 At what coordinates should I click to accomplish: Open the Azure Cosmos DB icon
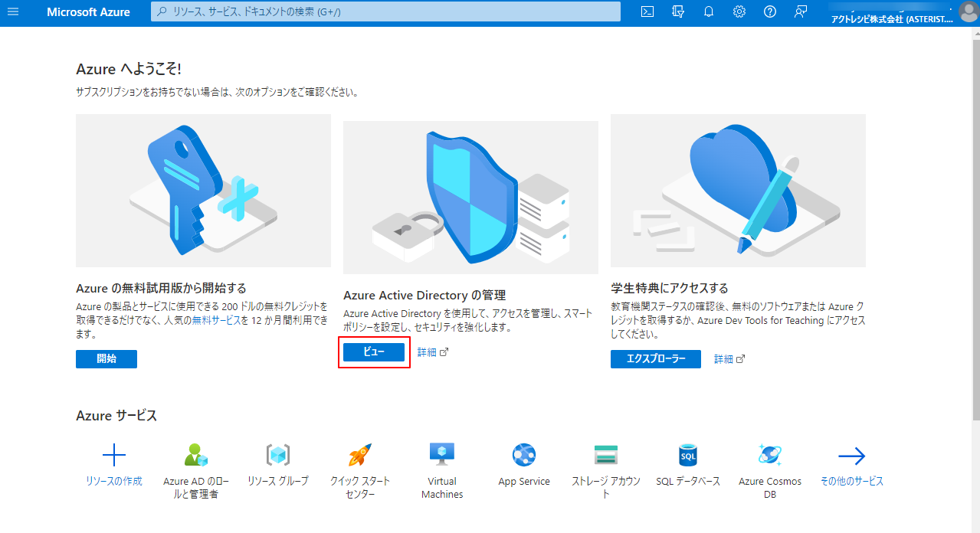[x=770, y=456]
